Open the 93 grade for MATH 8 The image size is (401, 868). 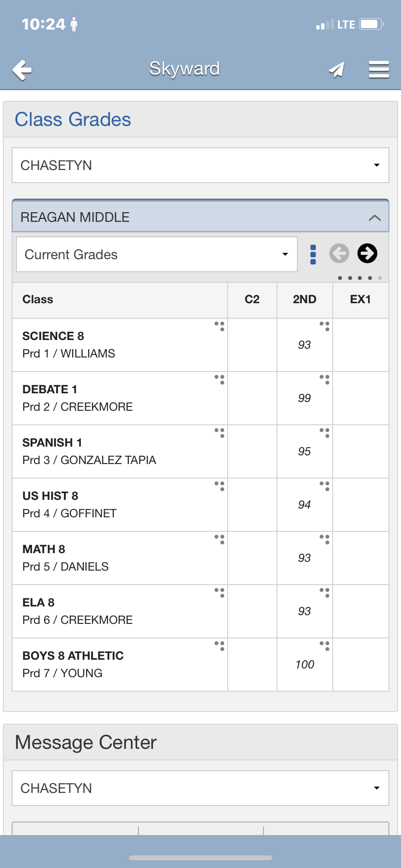tap(305, 558)
